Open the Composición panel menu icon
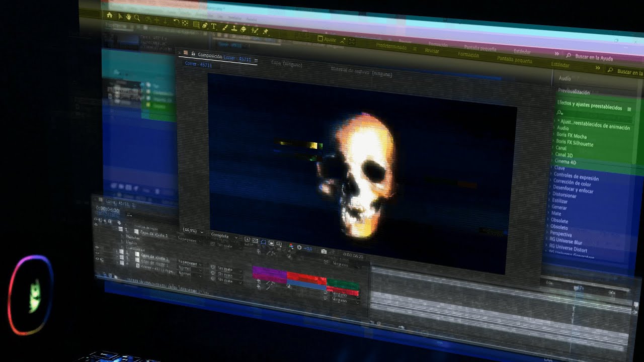Screen dimensions: 644x362 (256, 60)
